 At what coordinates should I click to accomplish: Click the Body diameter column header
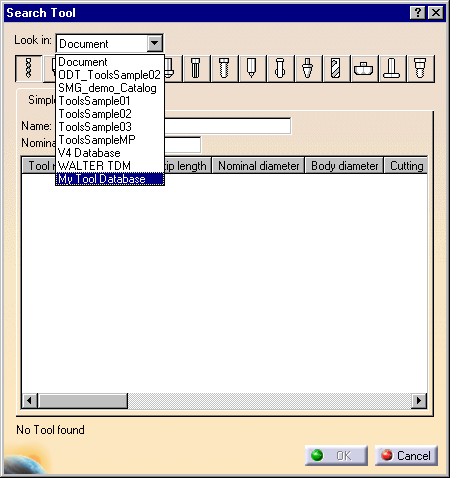[x=344, y=166]
